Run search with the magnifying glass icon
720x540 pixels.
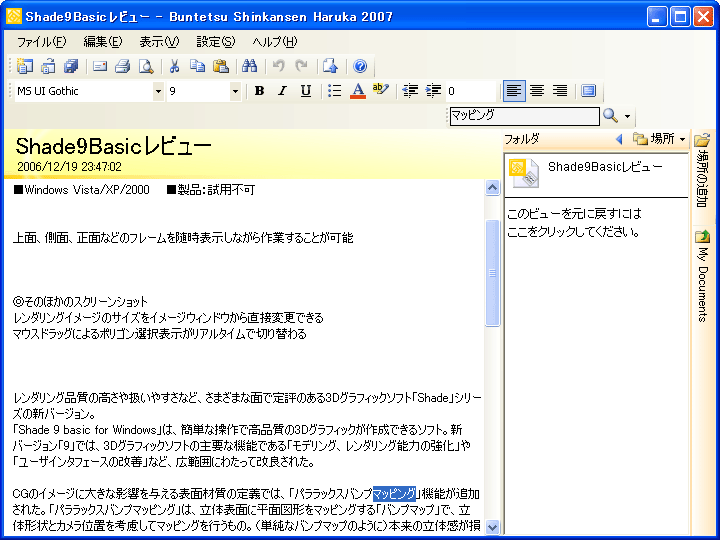tap(610, 115)
